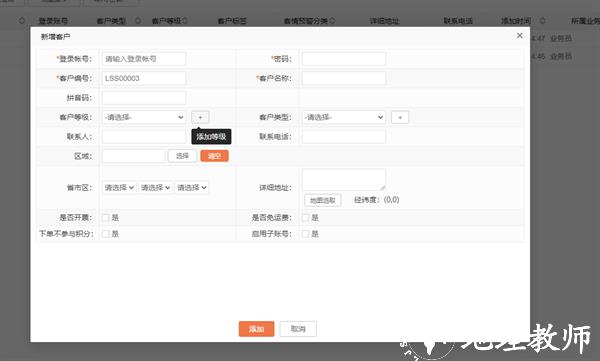The height and width of the screenshot is (361, 600).
Task: Tick the 是否免运费 checkbox
Action: (x=305, y=218)
